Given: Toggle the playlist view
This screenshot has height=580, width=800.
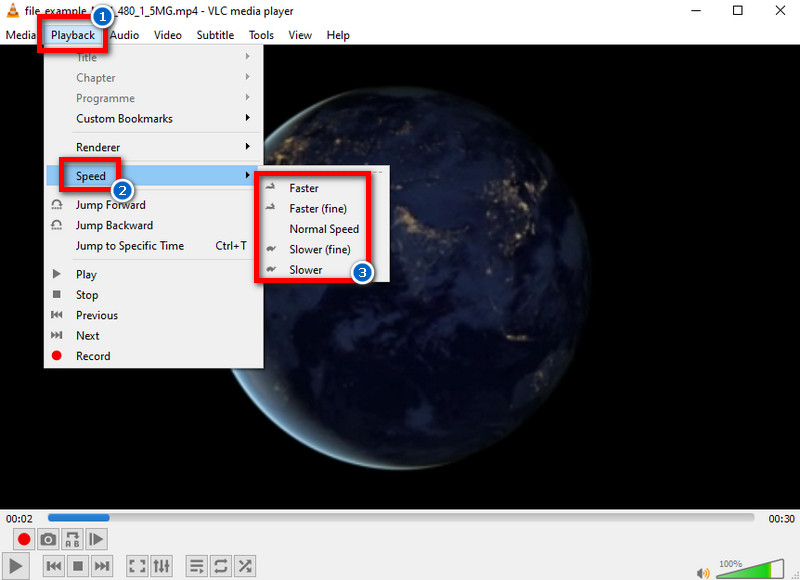Looking at the screenshot, I should coord(196,566).
